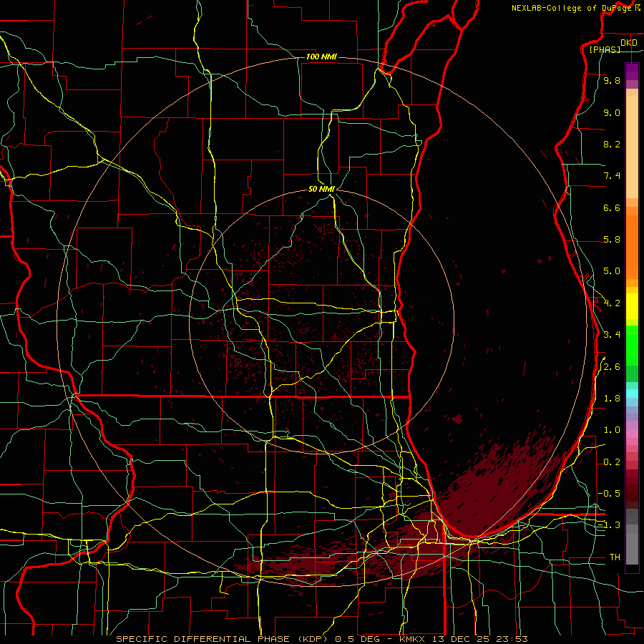Click the 5.8 legend value
Image resolution: width=644 pixels, height=644 pixels.
(612, 240)
